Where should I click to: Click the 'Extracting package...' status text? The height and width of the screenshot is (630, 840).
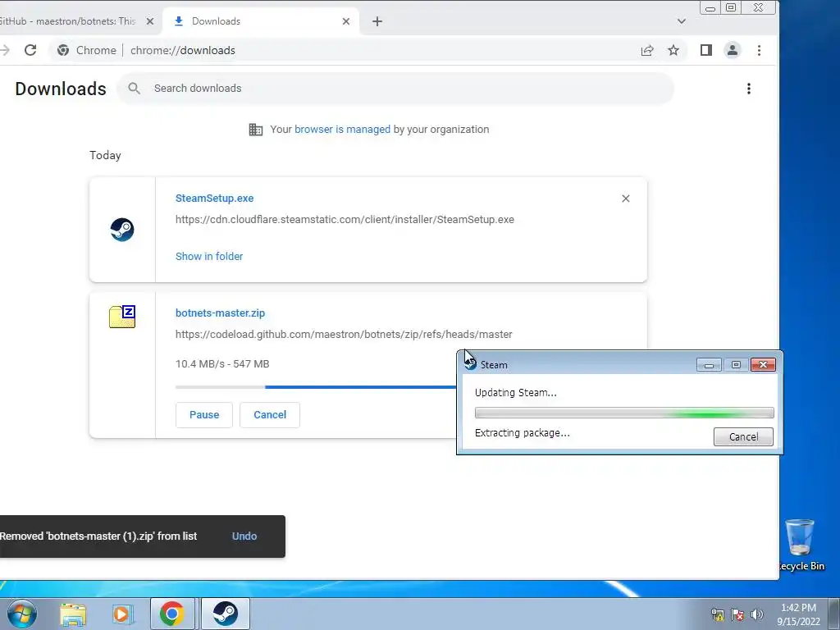point(523,433)
